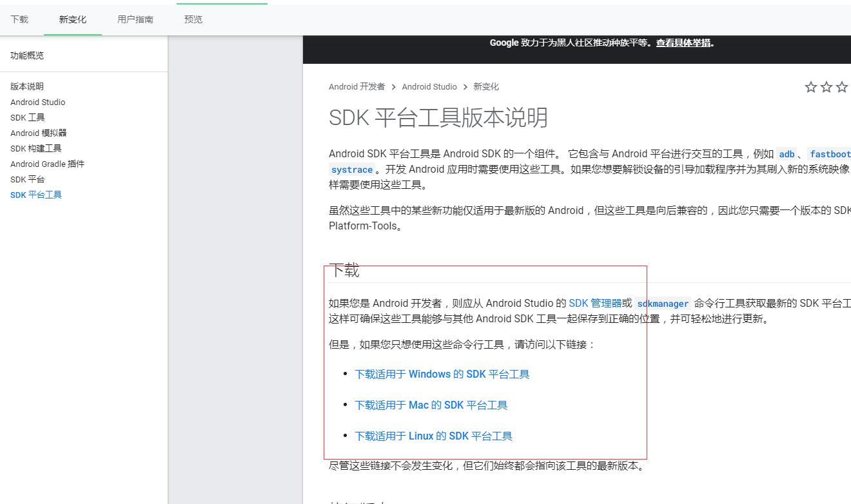
Task: Open the SDK 管理器 link
Action: click(595, 303)
